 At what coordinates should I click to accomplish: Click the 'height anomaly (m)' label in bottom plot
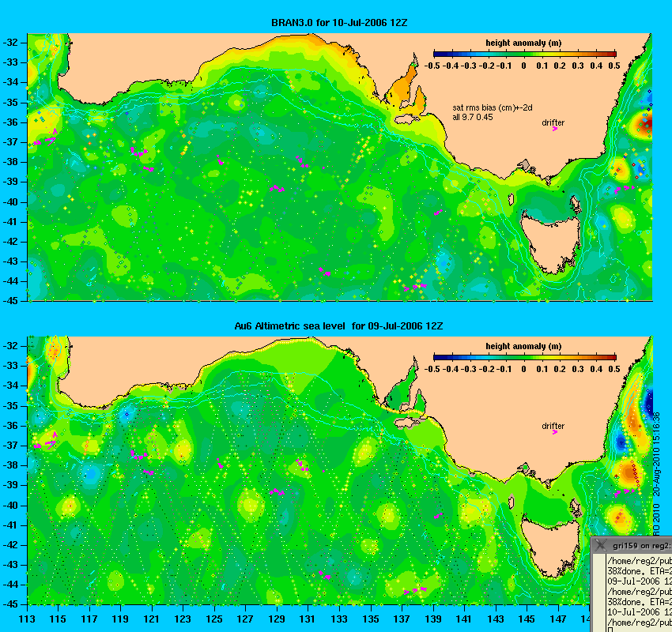pos(523,346)
